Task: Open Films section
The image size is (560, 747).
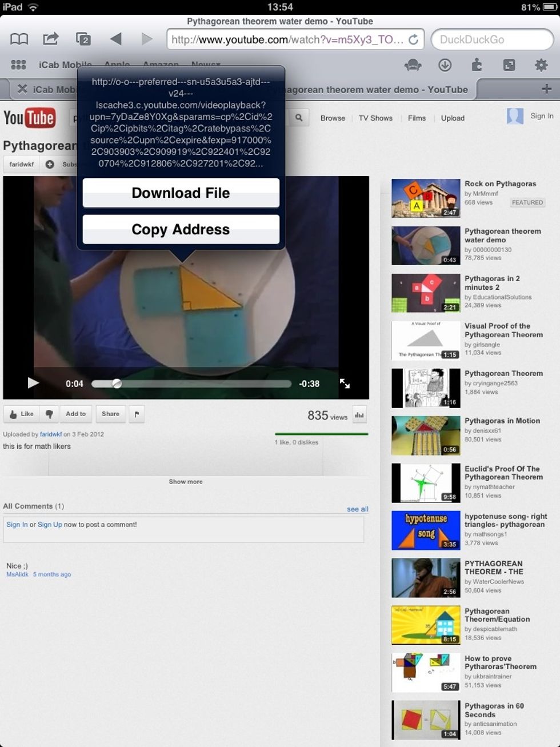Action: (417, 118)
